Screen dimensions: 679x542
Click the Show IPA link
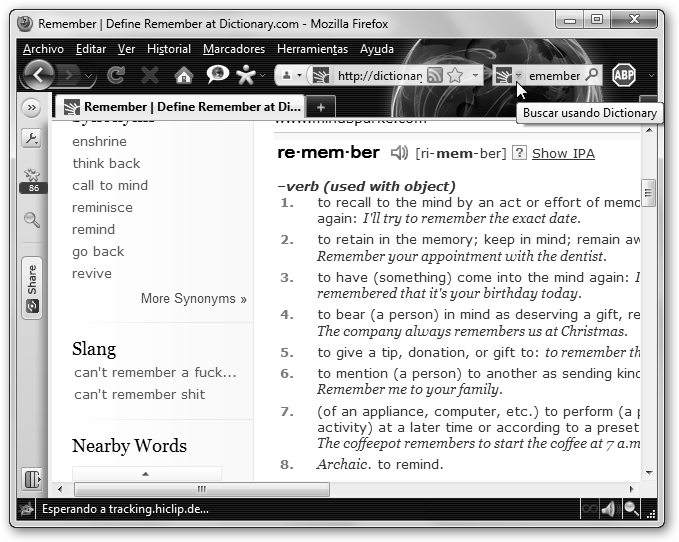tap(563, 153)
